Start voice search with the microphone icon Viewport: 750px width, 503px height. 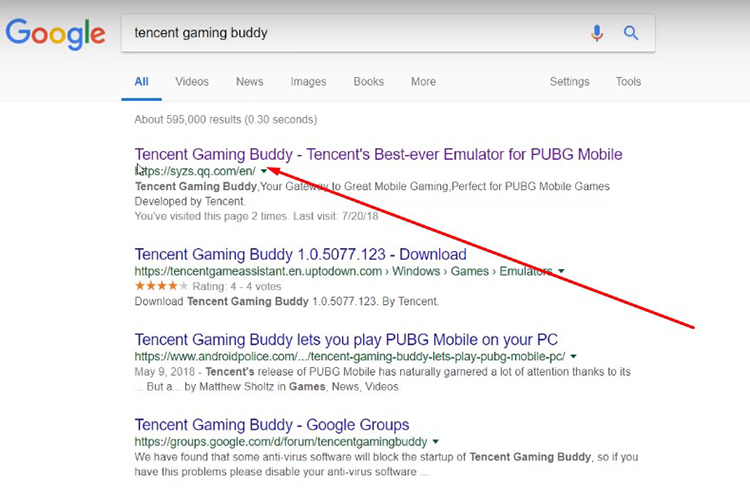pyautogui.click(x=596, y=33)
